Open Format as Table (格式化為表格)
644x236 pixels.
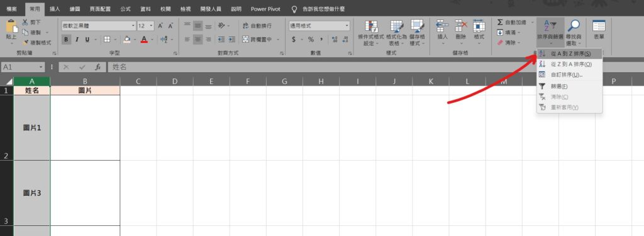coord(396,33)
